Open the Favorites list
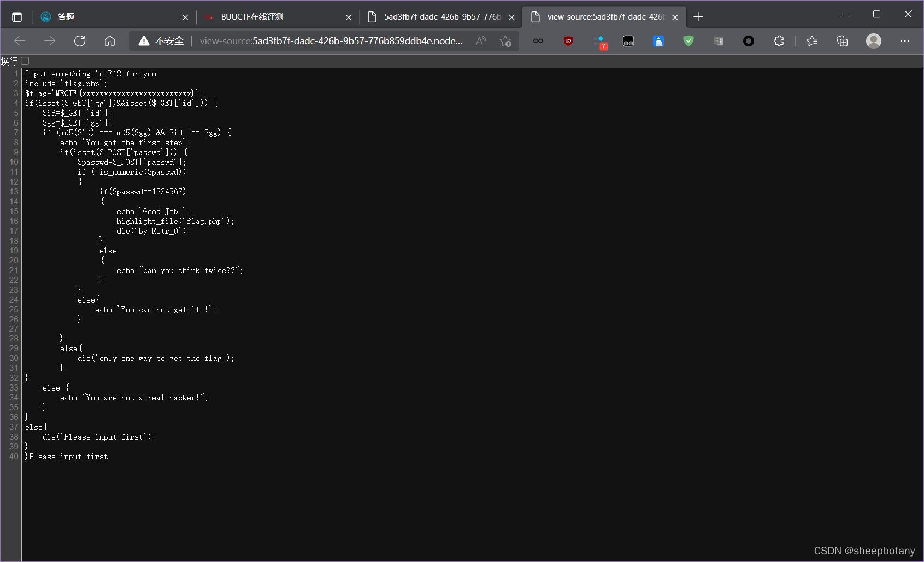 pos(812,41)
